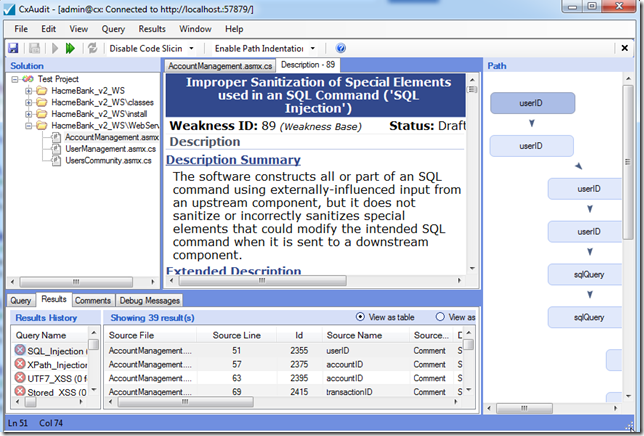The width and height of the screenshot is (644, 436).
Task: Open the Window menu
Action: 195,29
